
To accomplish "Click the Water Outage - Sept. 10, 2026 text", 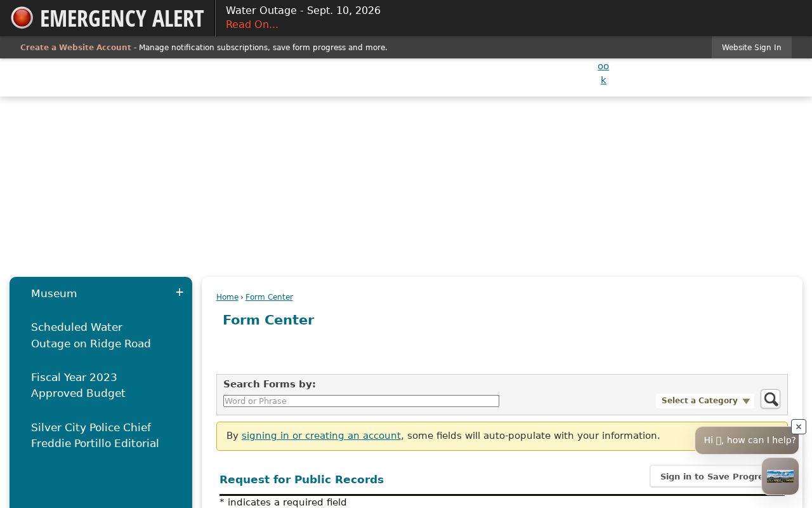I will tap(303, 11).
